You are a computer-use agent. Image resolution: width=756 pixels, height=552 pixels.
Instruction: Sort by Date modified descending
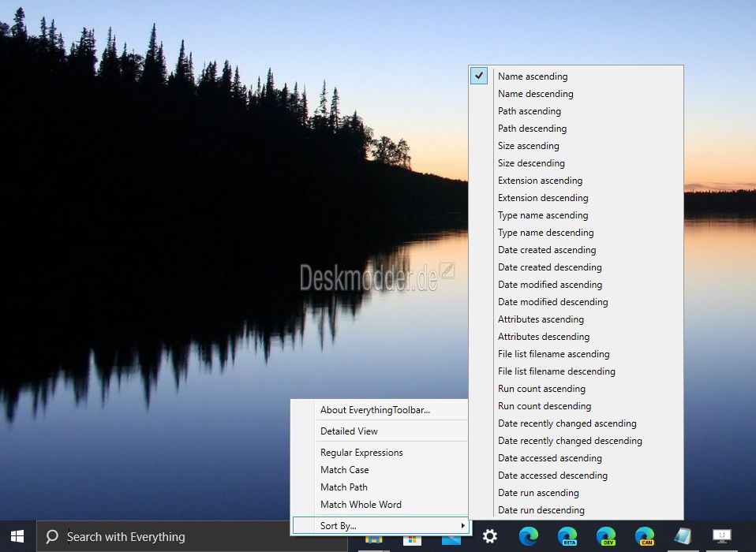[x=576, y=301]
